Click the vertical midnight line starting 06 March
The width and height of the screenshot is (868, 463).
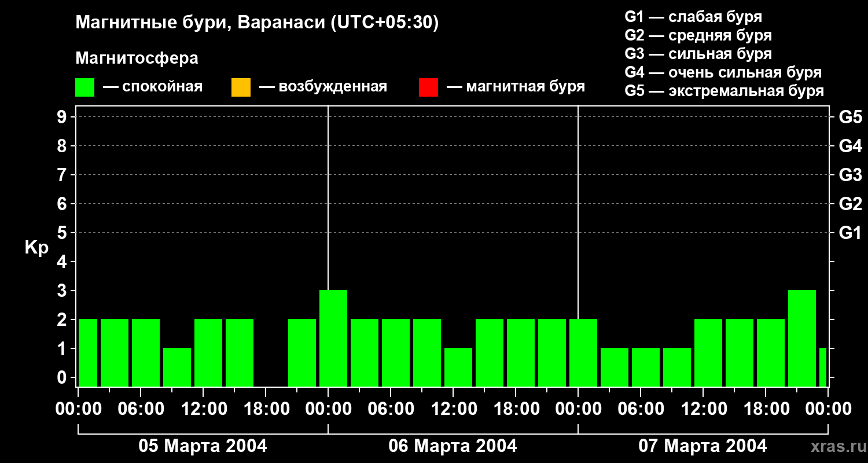click(328, 197)
